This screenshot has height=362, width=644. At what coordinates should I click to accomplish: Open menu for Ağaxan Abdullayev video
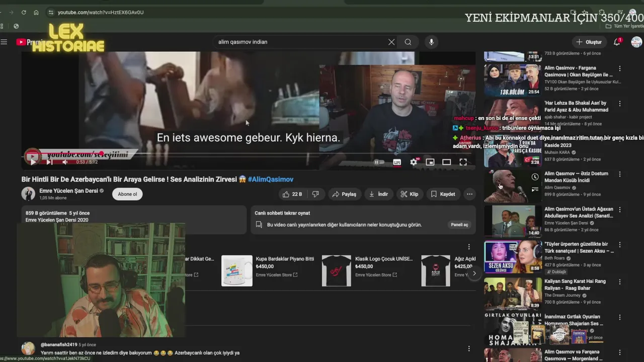coord(620,210)
